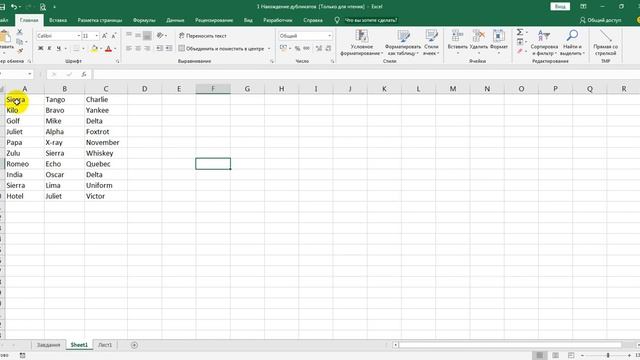Open Форматировать как таблицу dropdown
This screenshot has height=360, width=640.
402,42
